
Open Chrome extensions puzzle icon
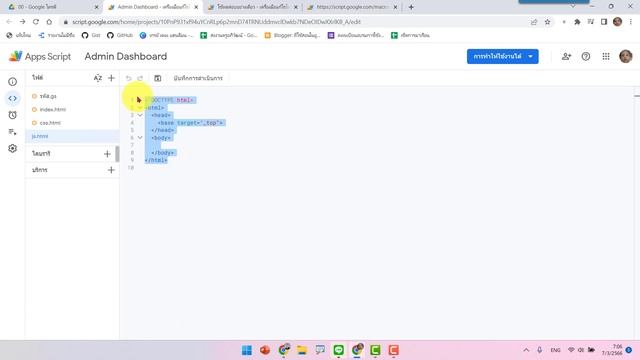pos(577,22)
